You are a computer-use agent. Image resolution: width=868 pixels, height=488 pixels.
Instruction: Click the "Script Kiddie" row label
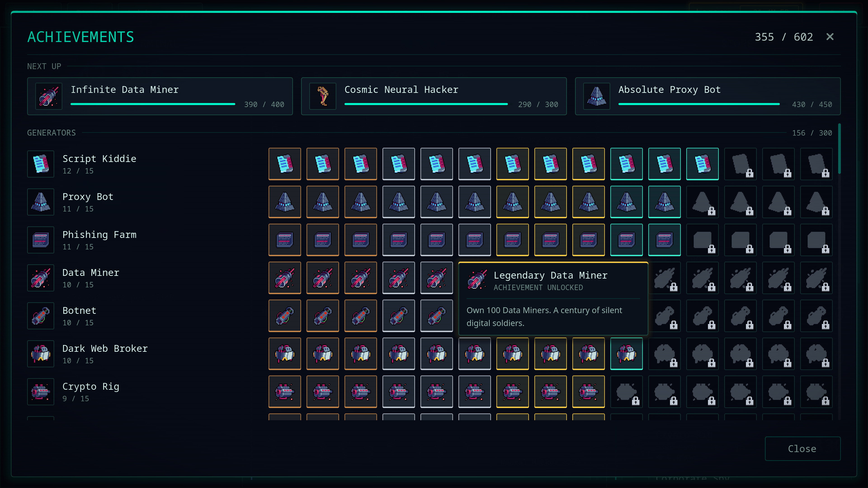(x=99, y=159)
